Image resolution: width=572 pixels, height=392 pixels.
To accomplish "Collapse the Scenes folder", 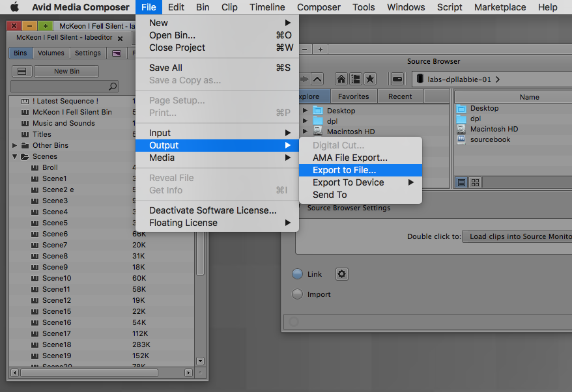I will [x=15, y=156].
